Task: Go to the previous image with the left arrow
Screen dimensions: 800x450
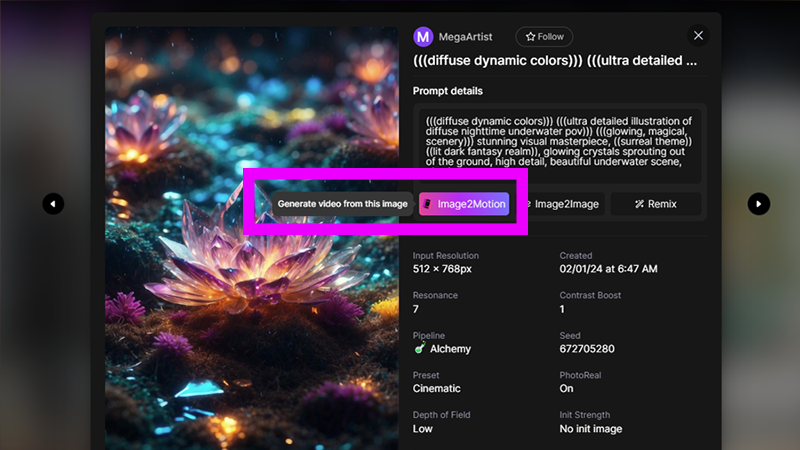Action: point(53,204)
